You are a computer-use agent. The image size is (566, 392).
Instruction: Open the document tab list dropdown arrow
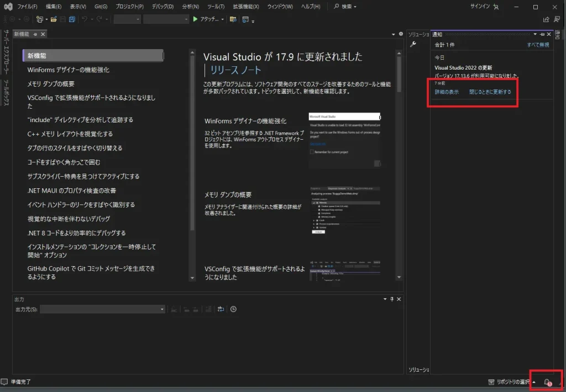394,34
